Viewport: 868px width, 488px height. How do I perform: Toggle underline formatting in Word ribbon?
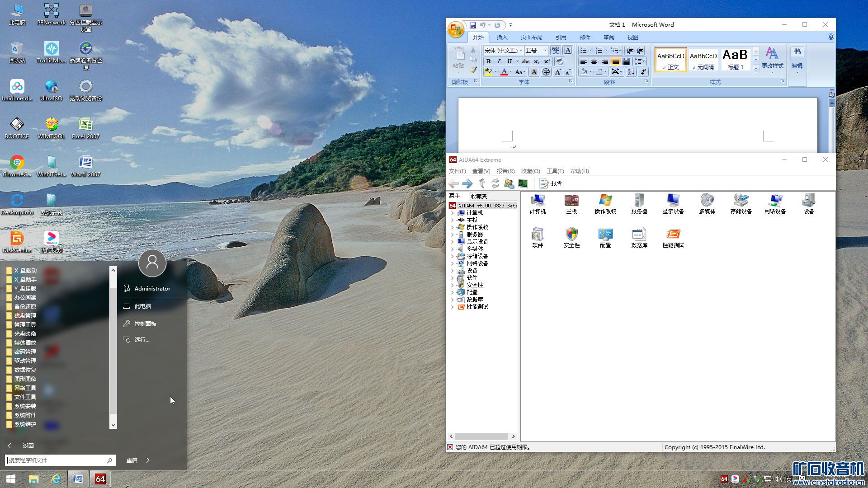tap(509, 61)
